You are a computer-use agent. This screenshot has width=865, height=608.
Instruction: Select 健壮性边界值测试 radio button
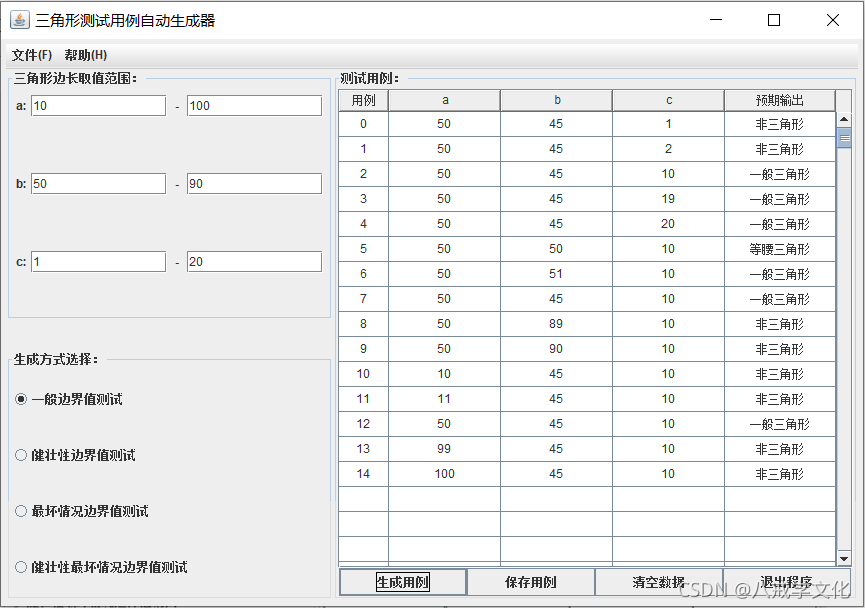[x=76, y=455]
